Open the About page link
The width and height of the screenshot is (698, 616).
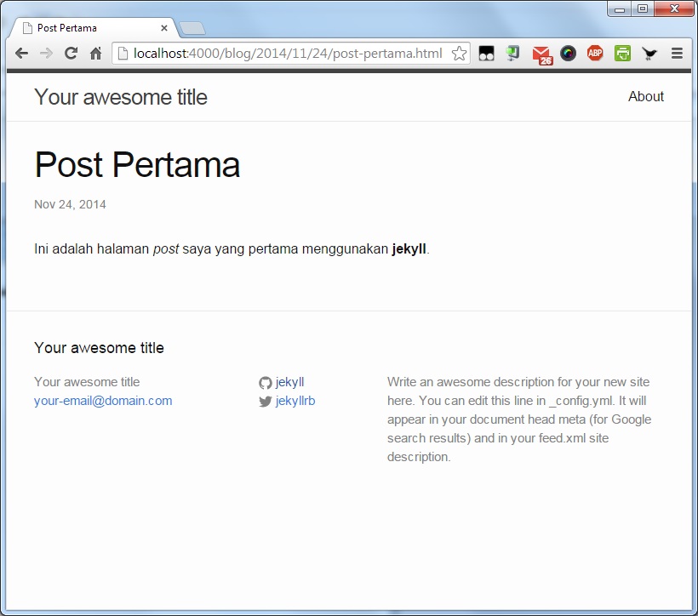tap(645, 96)
